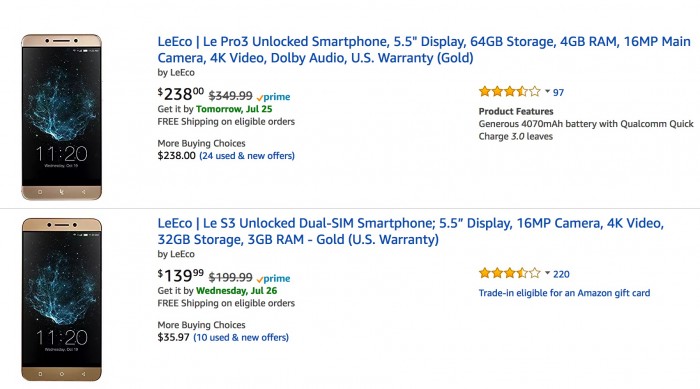The width and height of the screenshot is (700, 389).
Task: Open the Le S3 Dual-SIM Smartphone title link
Action: click(410, 231)
